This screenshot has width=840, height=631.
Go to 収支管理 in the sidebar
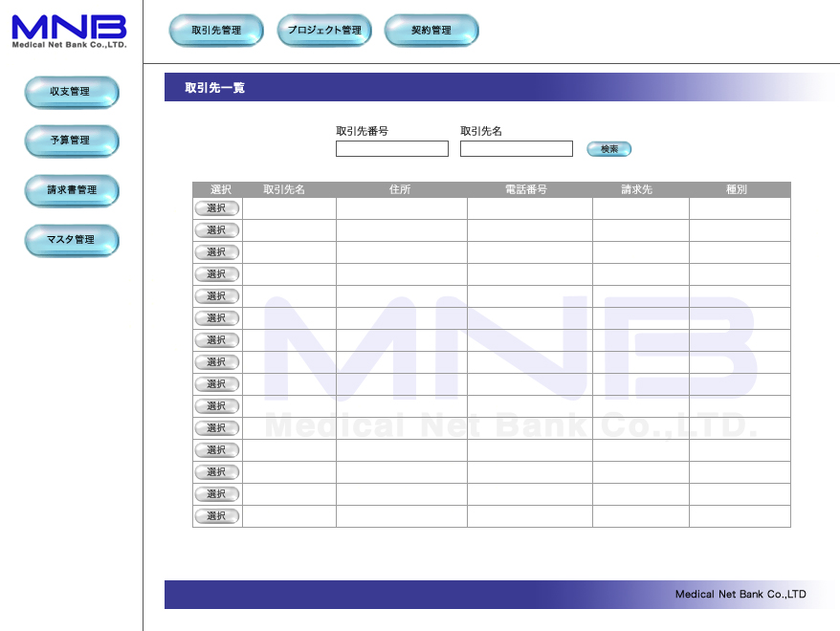tap(71, 92)
